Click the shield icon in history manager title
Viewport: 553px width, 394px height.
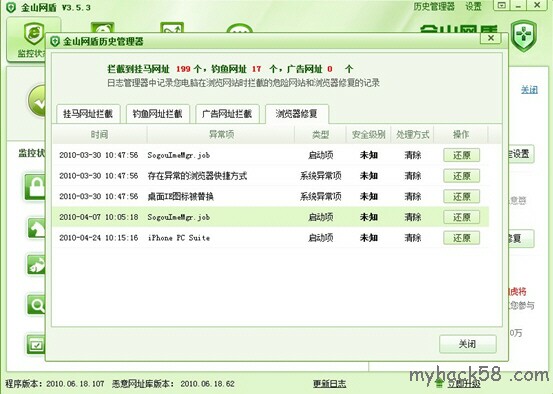tap(55, 42)
